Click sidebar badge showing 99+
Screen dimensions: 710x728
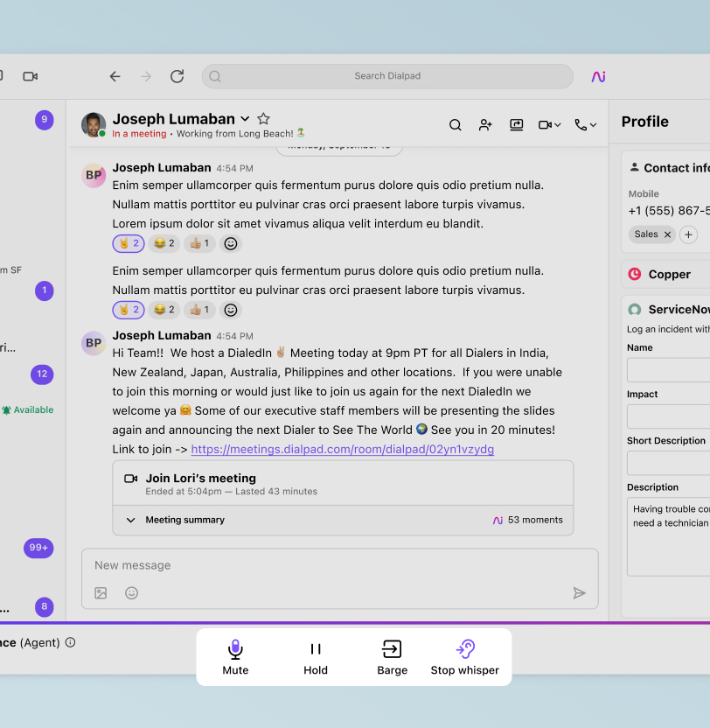[x=38, y=548]
